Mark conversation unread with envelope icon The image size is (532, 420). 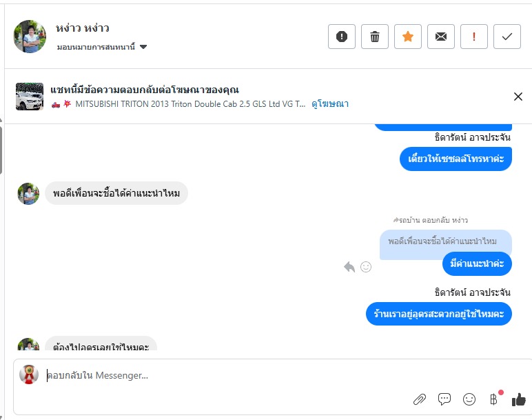click(x=441, y=37)
